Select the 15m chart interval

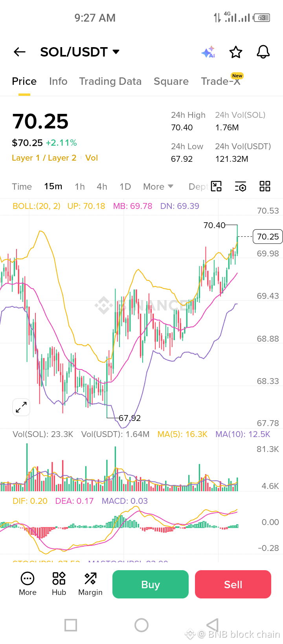point(53,187)
